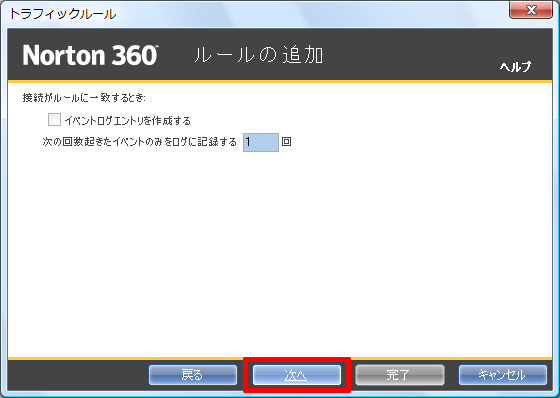This screenshot has height=398, width=560.
Task: Click the greyed 完了 button
Action: [400, 375]
